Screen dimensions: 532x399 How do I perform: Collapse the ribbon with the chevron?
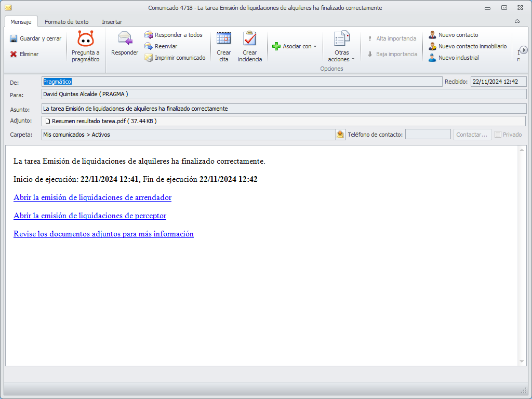coord(517,21)
